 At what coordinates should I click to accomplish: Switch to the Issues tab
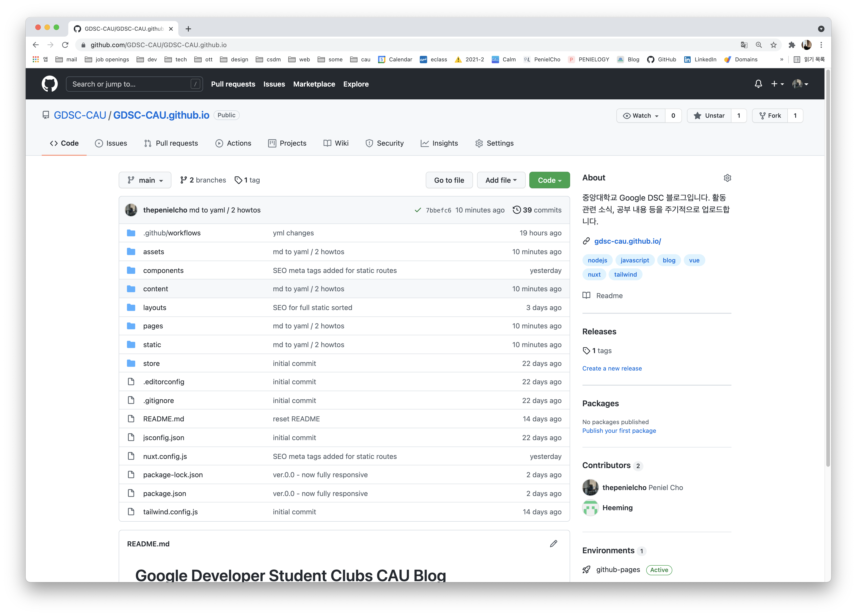coord(111,143)
